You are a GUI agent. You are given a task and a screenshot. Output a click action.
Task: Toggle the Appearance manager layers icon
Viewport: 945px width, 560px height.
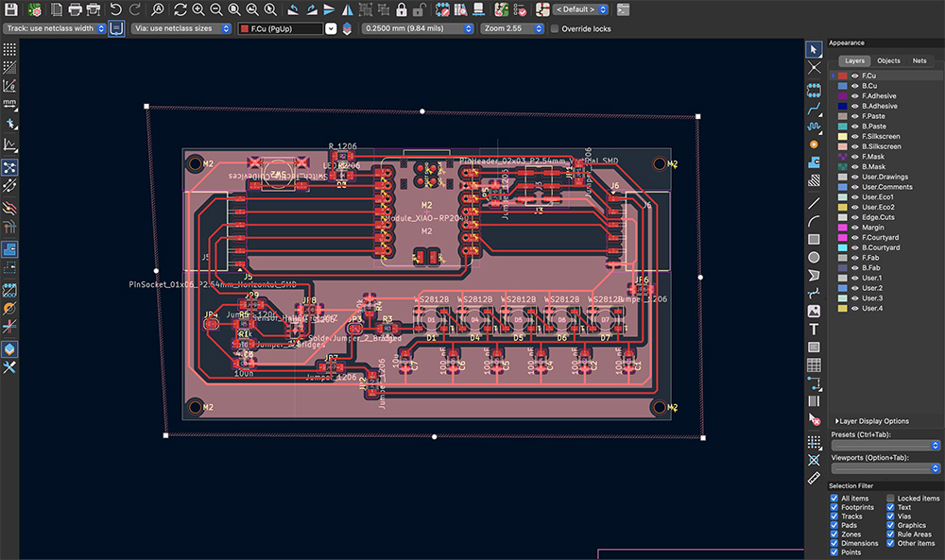point(9,349)
